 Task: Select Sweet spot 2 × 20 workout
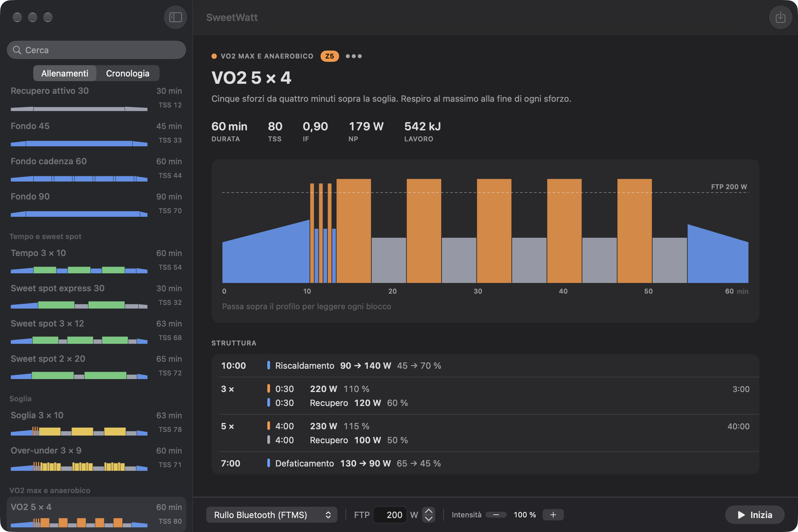96,367
